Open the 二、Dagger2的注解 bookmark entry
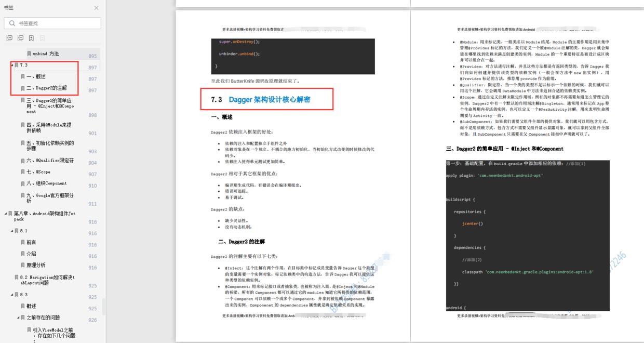Viewport: 644px width, 343px height. coord(47,87)
